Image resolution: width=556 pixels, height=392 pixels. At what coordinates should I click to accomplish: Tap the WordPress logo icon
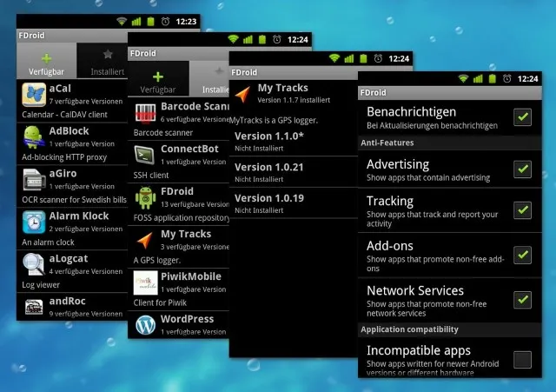tap(145, 324)
